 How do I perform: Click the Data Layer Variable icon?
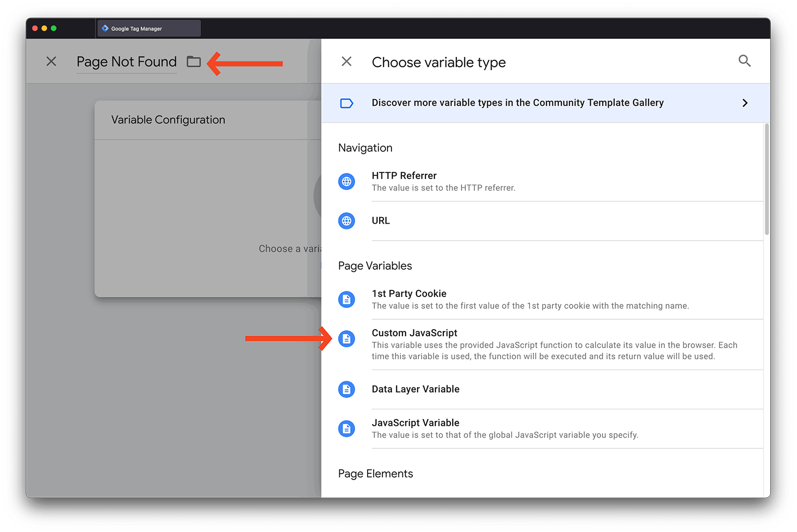coord(347,389)
